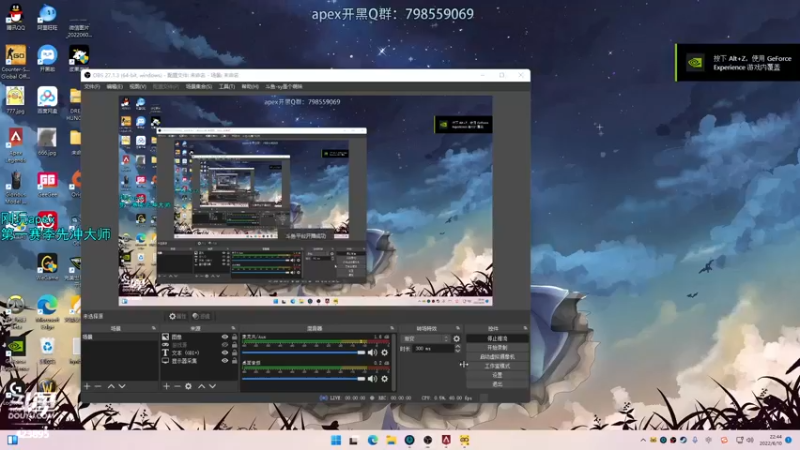Open the View menu in OBS
This screenshot has width=800, height=450.
(137, 87)
